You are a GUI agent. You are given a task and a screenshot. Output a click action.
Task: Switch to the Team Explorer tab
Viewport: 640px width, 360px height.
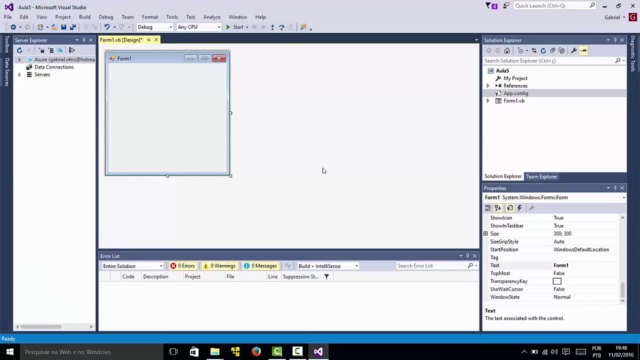coord(541,176)
